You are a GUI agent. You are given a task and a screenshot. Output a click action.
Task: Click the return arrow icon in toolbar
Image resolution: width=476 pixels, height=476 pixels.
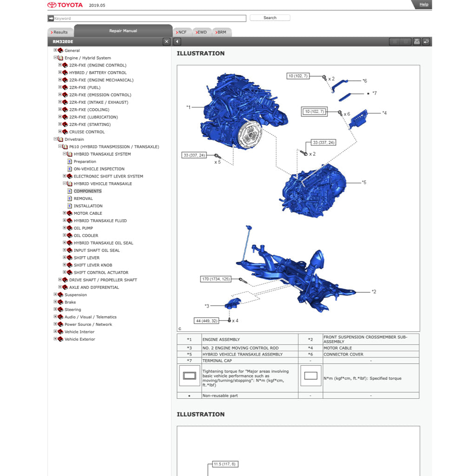[426, 41]
